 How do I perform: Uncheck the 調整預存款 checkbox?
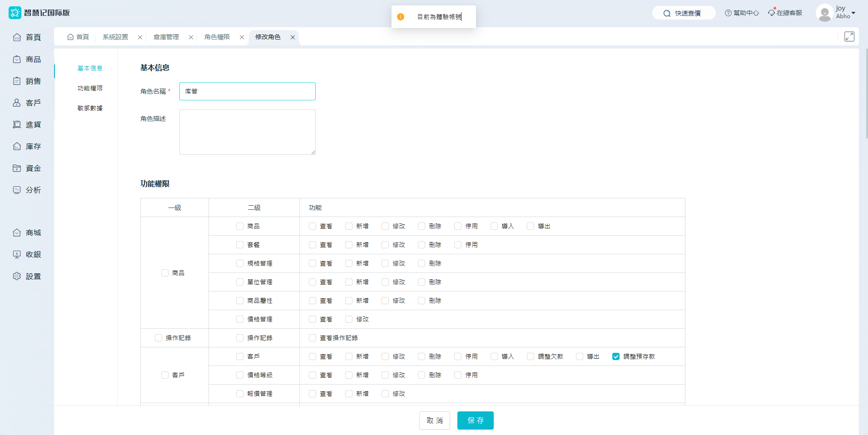click(616, 357)
